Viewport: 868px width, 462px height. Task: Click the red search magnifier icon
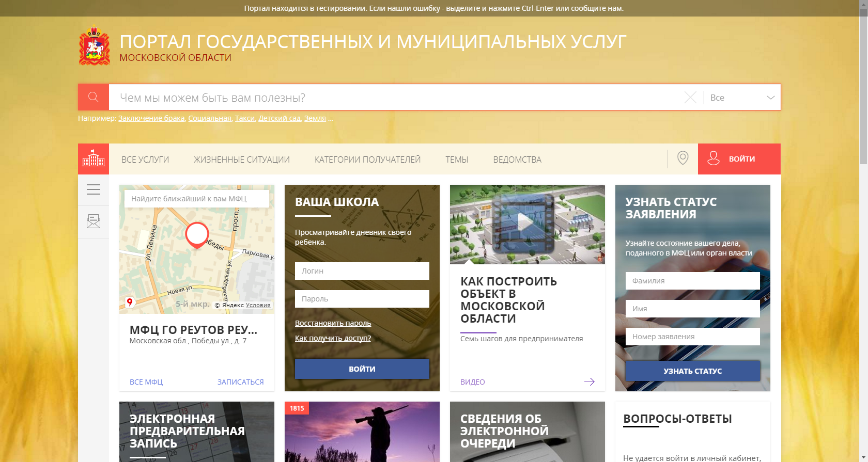94,97
